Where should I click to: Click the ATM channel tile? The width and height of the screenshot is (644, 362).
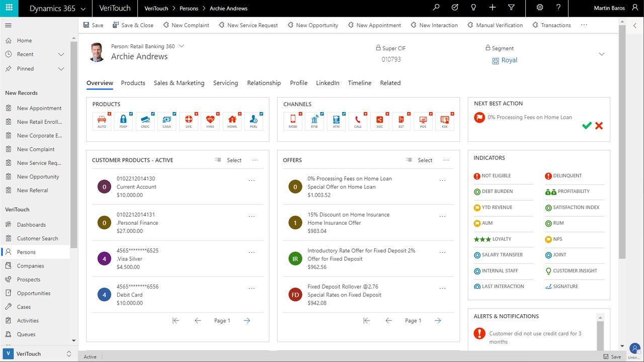pyautogui.click(x=336, y=121)
